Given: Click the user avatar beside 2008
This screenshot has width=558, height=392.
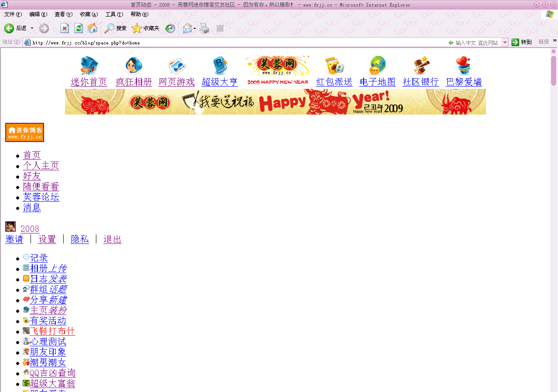Looking at the screenshot, I should 10,226.
